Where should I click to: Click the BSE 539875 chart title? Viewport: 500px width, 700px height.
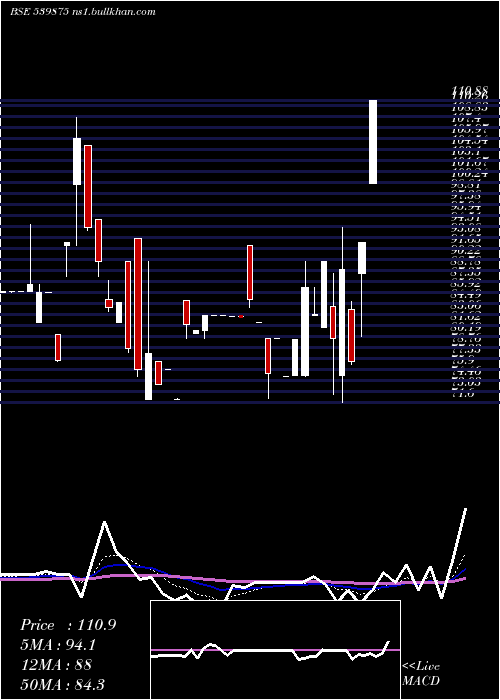(x=39, y=12)
